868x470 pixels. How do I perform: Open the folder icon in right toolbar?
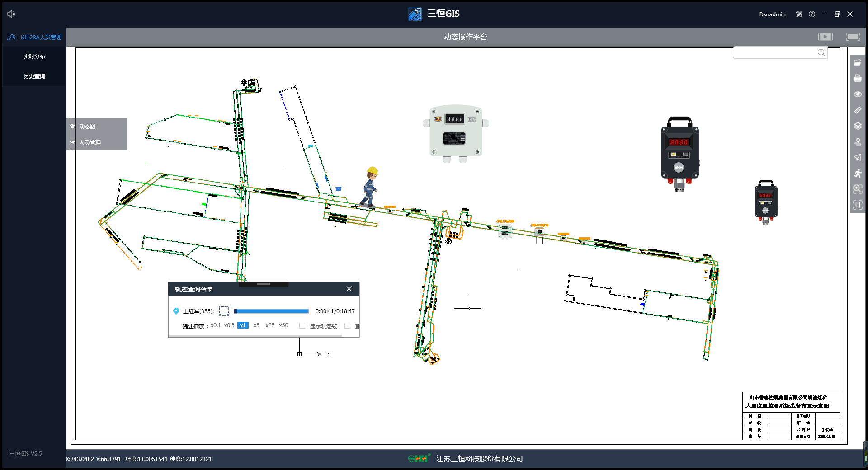(857, 63)
